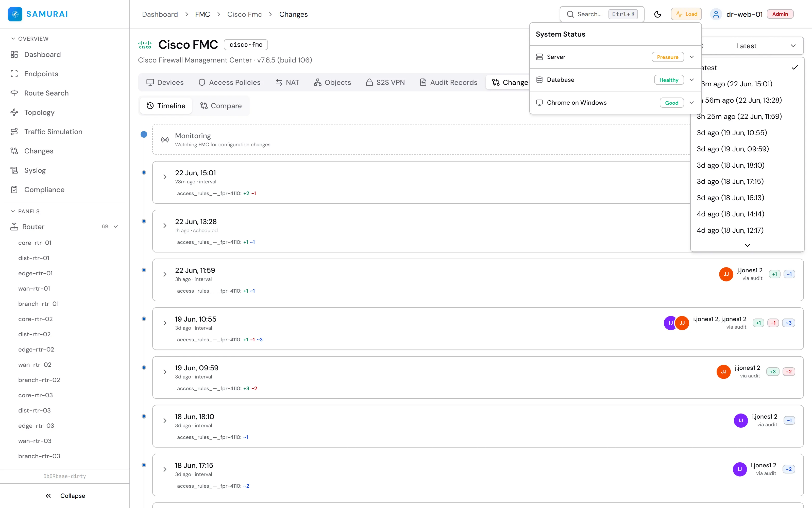Select the Timeline view tab
The width and height of the screenshot is (812, 508).
[166, 106]
